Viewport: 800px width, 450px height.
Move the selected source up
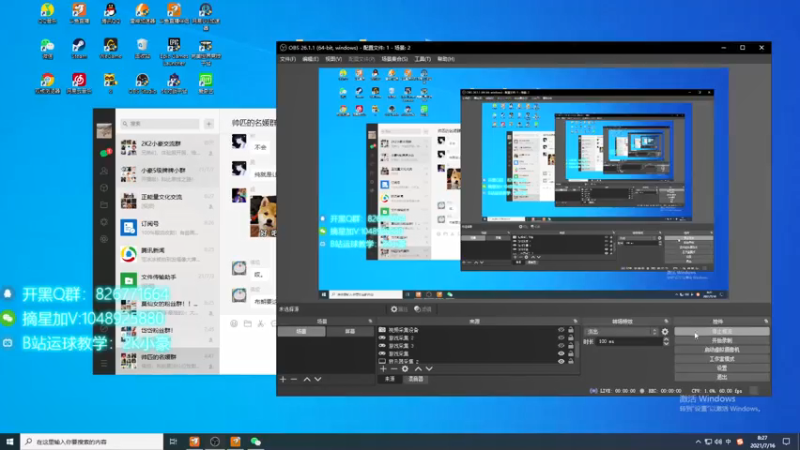coord(418,369)
